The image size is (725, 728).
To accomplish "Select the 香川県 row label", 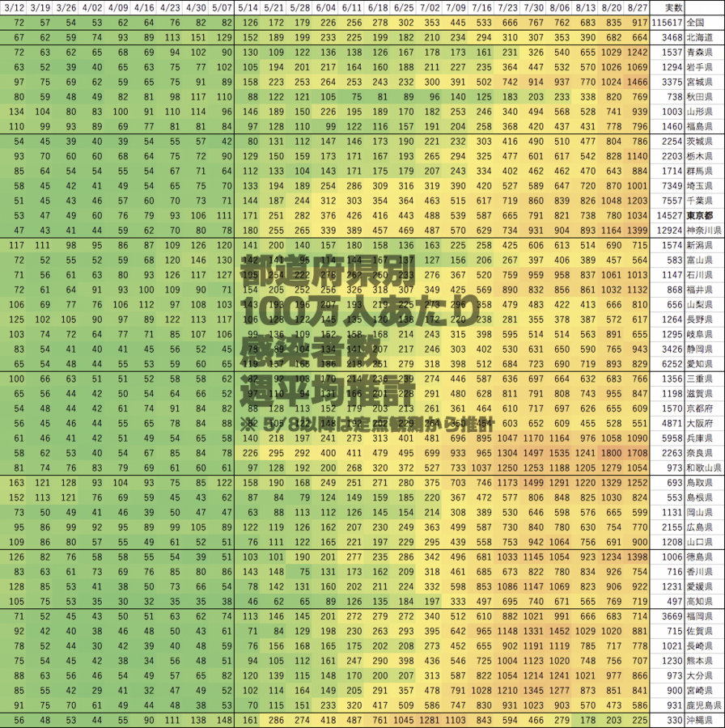I will (699, 572).
